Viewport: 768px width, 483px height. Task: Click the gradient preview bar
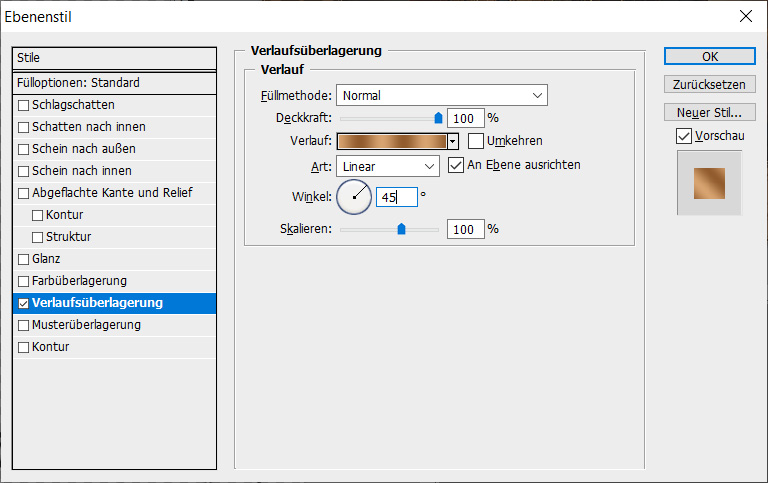tap(392, 142)
